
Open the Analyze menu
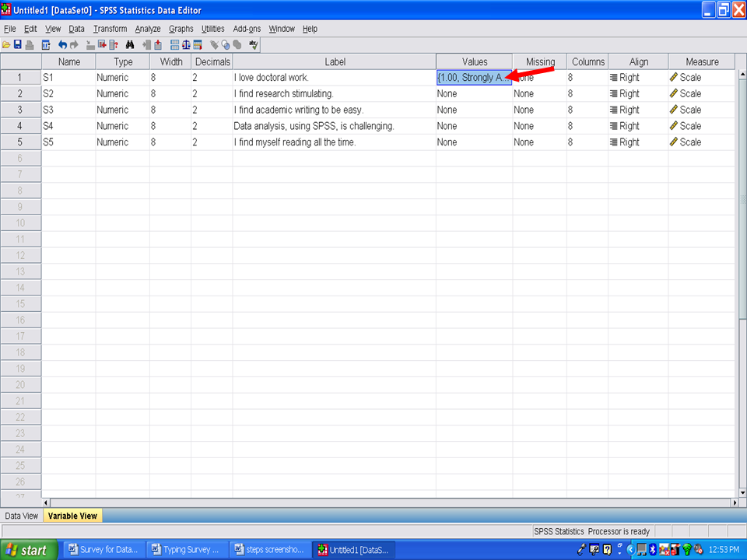[x=148, y=29]
